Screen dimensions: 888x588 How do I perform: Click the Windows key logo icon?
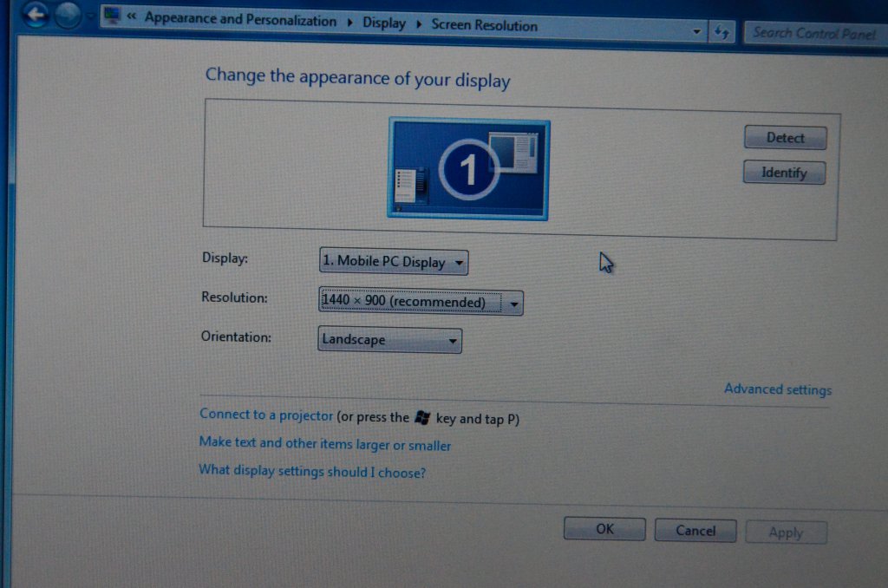click(422, 418)
